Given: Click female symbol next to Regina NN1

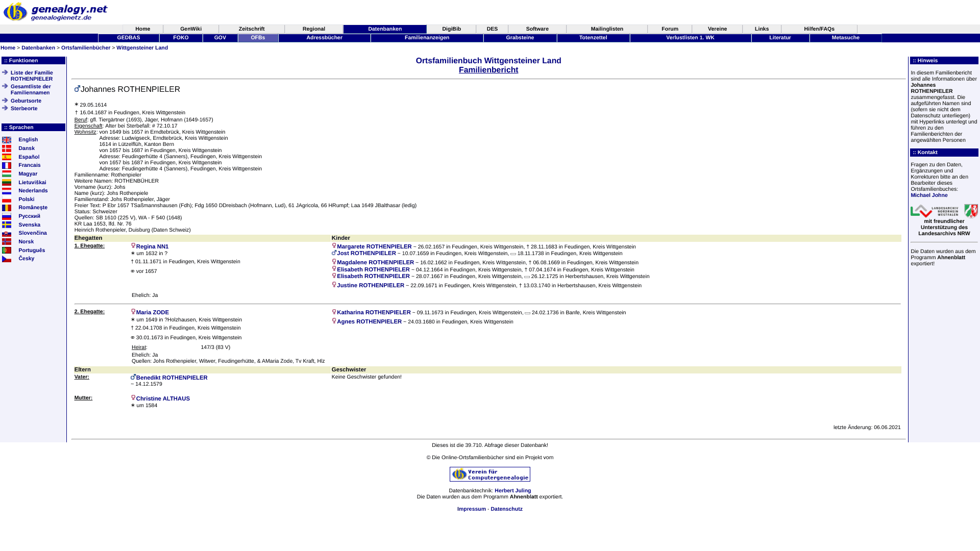Looking at the screenshot, I should click(x=133, y=246).
